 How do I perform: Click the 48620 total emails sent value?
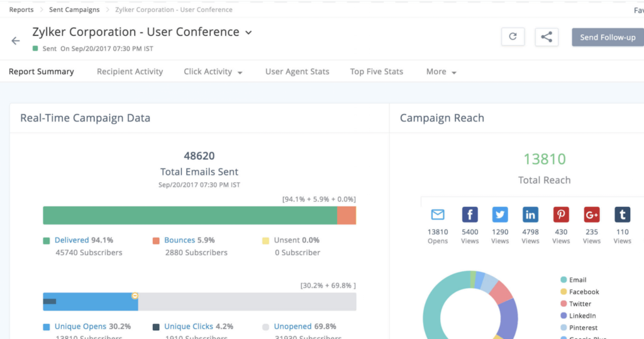[199, 156]
